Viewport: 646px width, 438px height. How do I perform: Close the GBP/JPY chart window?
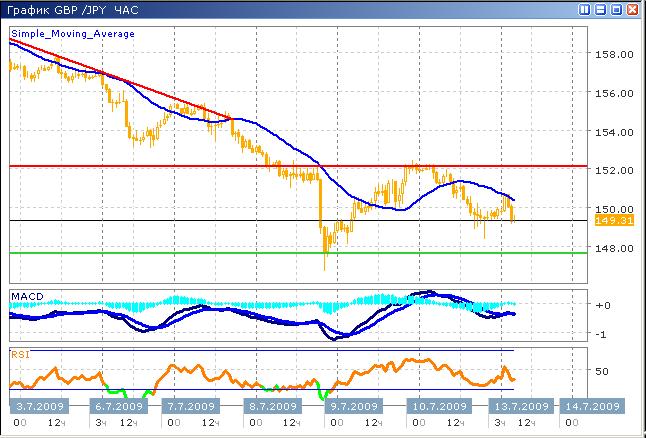coord(632,10)
